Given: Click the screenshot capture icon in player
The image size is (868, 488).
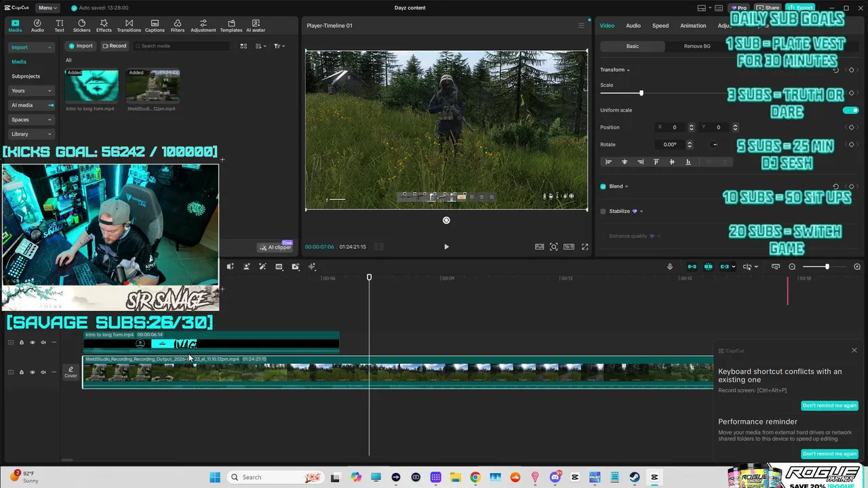Looking at the screenshot, I should point(554,247).
